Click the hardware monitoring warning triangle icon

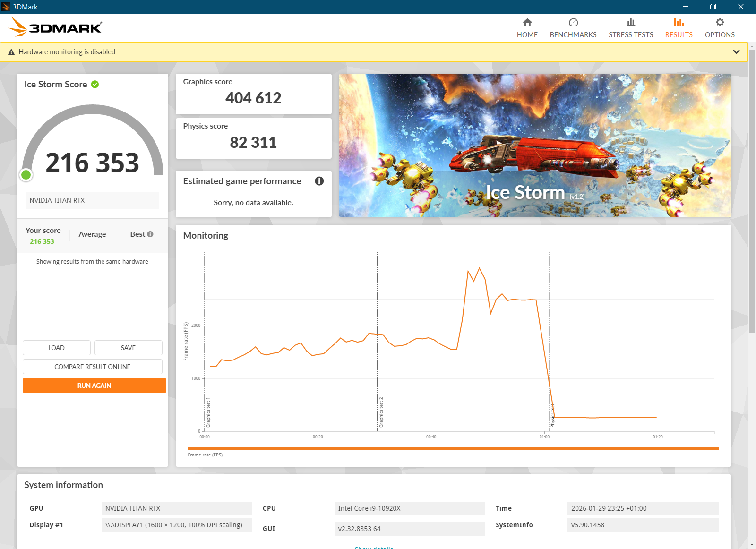(11, 52)
